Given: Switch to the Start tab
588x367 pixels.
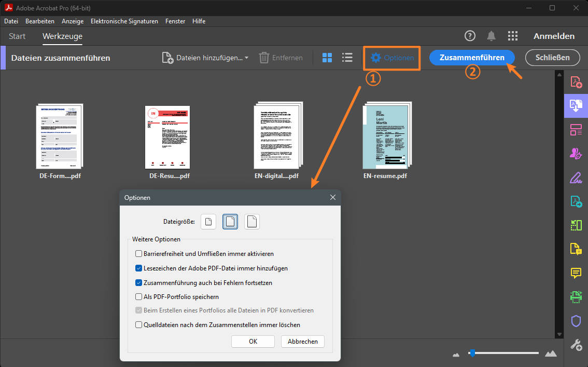Looking at the screenshot, I should 17,36.
